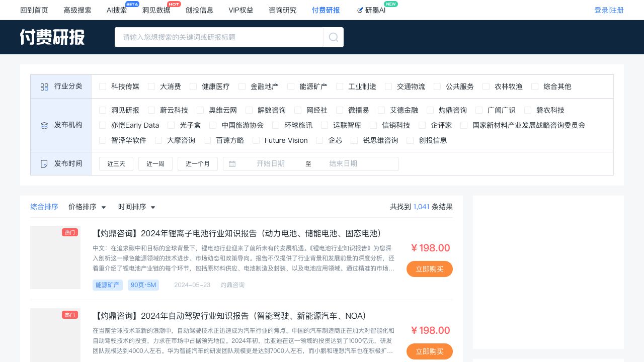Click the calendar icon in date range
This screenshot has width=644, height=362.
pos(232,164)
